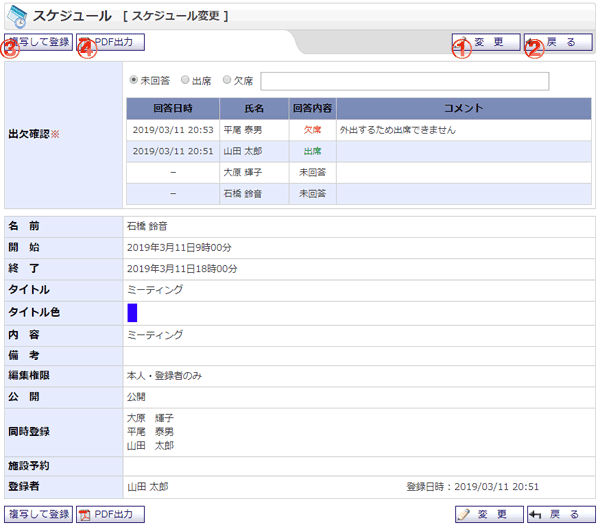Focus the attendance comment text field
The width and height of the screenshot is (600, 525).
[x=404, y=81]
